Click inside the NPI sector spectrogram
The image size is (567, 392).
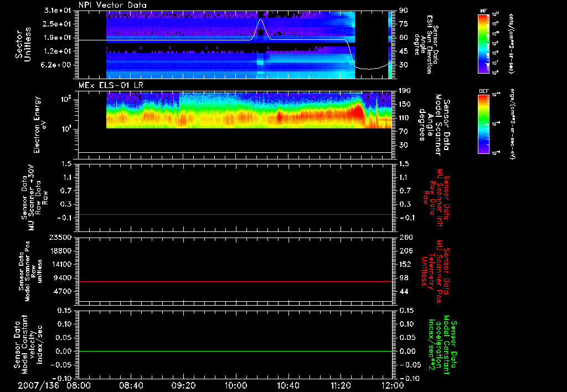230,45
